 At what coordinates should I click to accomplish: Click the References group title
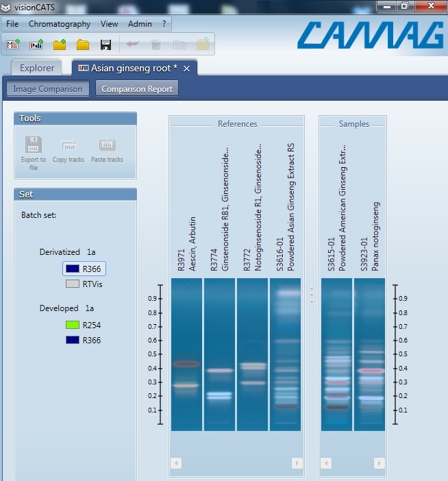(x=237, y=124)
